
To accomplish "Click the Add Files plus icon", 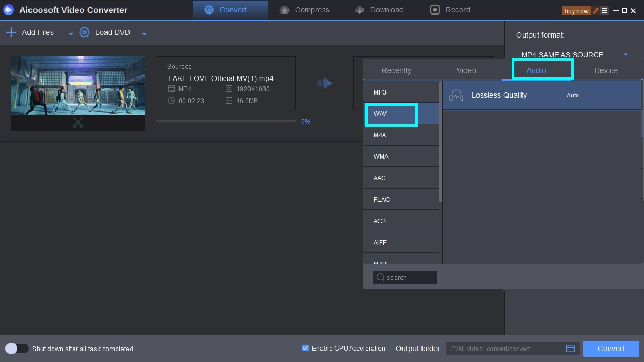I will tap(11, 32).
